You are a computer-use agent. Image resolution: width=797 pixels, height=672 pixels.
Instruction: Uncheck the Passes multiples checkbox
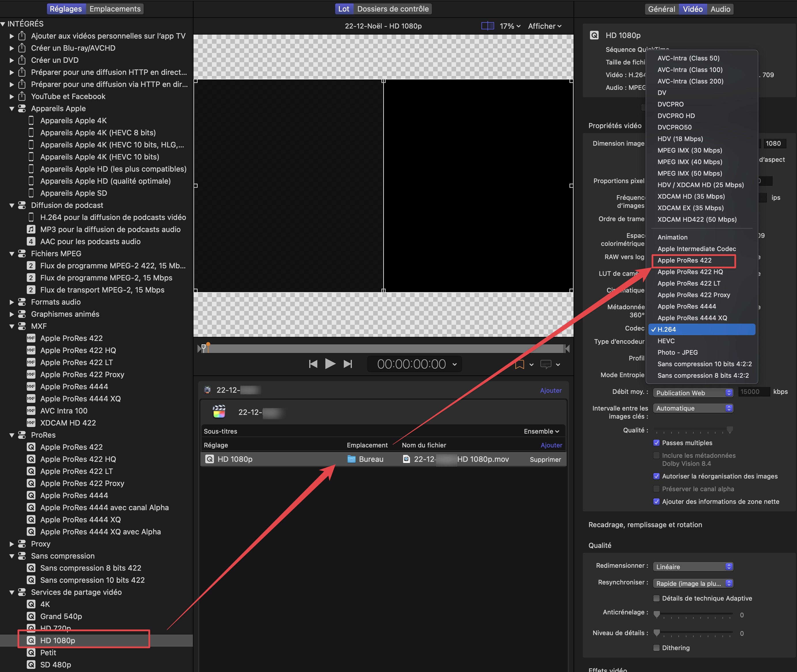656,443
